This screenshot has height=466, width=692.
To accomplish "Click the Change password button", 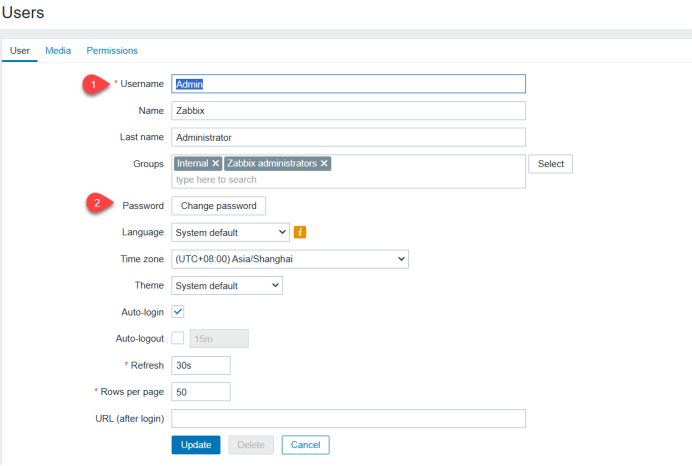I will point(218,205).
